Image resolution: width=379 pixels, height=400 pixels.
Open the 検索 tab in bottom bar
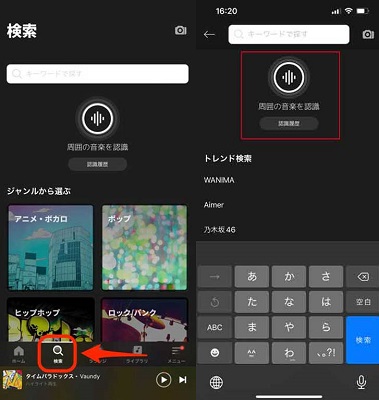58,354
